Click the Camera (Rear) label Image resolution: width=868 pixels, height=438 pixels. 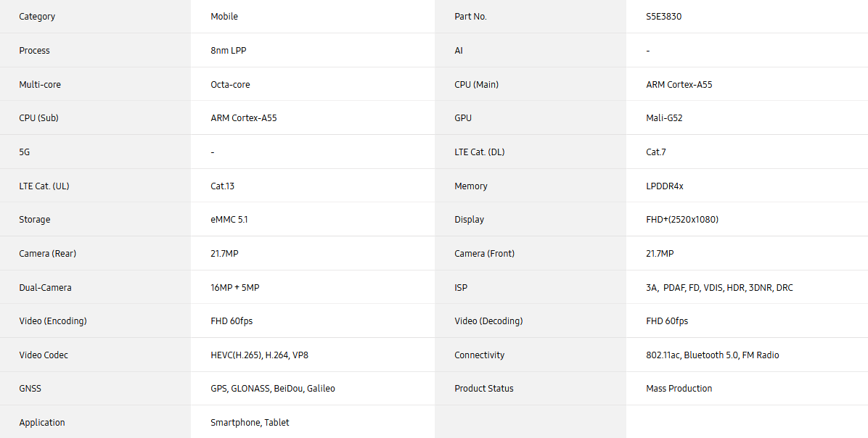point(48,254)
